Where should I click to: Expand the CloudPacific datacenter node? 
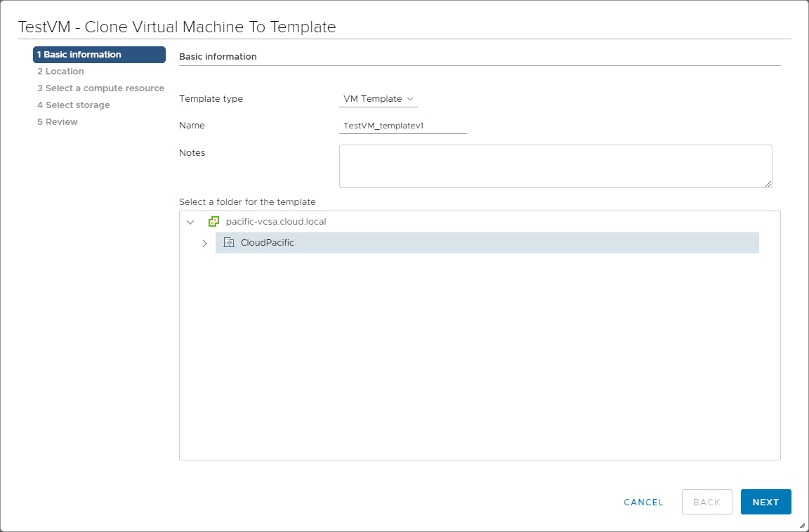click(x=205, y=244)
